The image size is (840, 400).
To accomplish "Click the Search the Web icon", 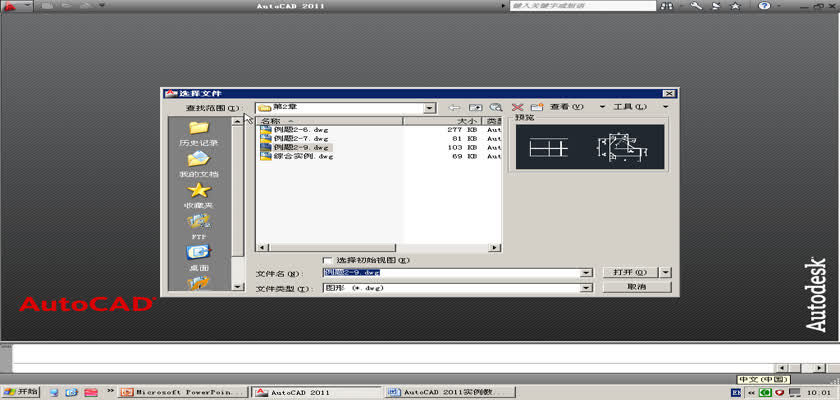I will (x=496, y=107).
